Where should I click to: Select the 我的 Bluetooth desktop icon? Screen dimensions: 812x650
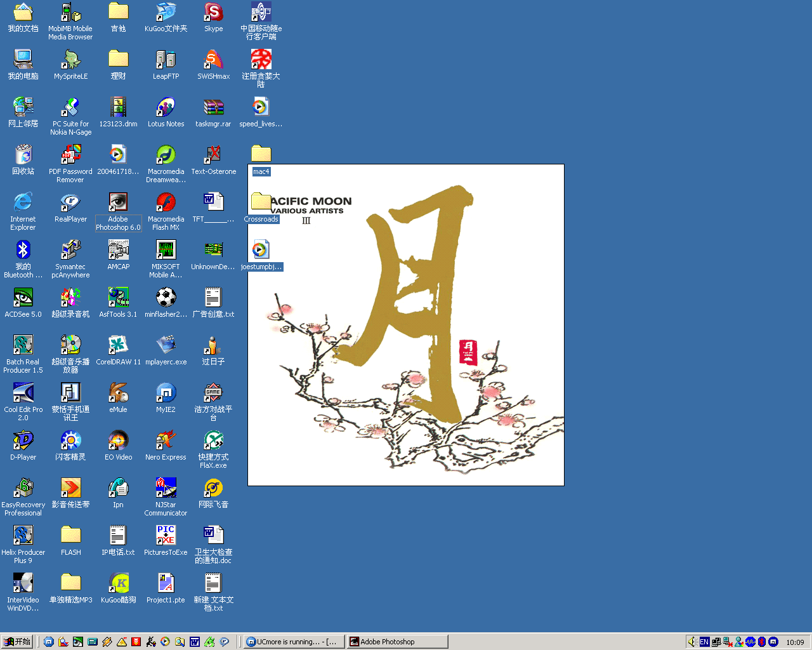23,259
